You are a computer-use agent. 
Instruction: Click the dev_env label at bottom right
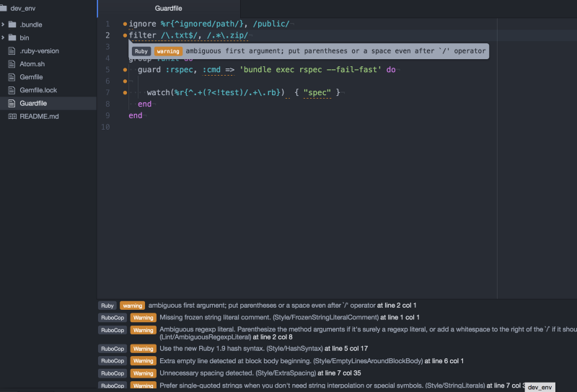539,387
